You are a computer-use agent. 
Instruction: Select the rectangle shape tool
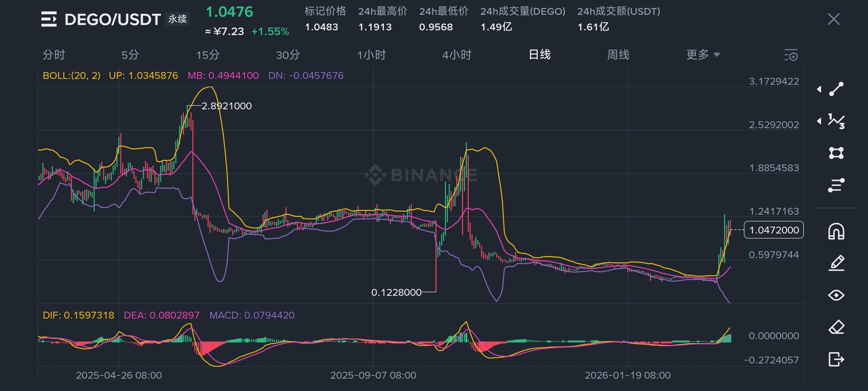[x=836, y=153]
